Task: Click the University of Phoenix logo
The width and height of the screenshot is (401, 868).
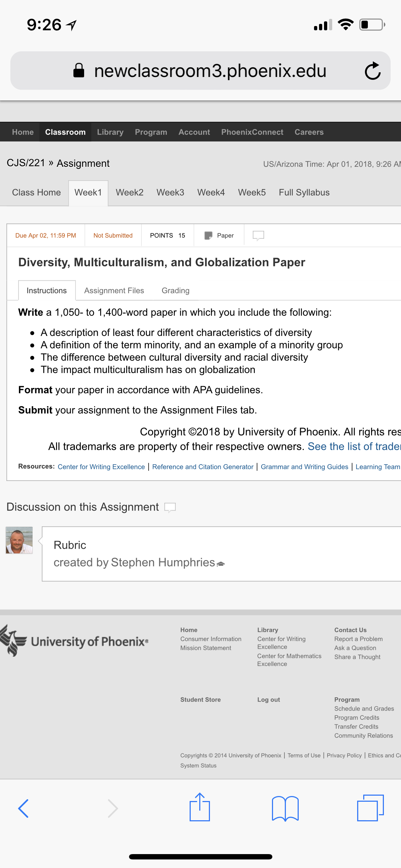Action: pos(74,641)
